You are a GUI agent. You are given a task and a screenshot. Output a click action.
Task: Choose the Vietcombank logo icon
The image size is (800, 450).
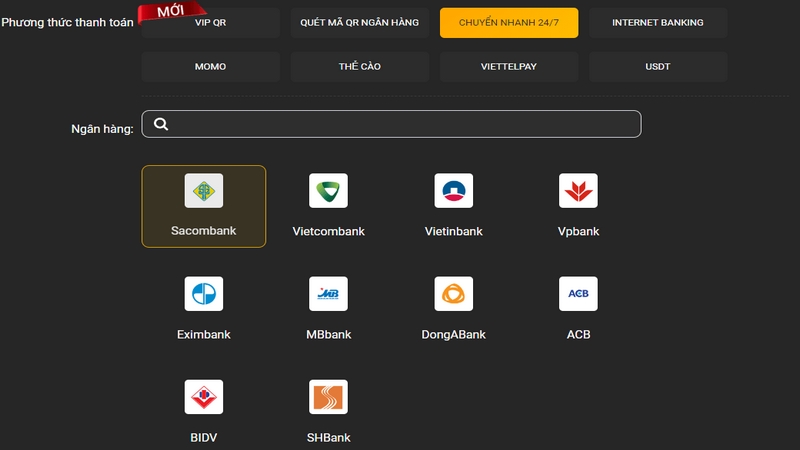point(328,191)
